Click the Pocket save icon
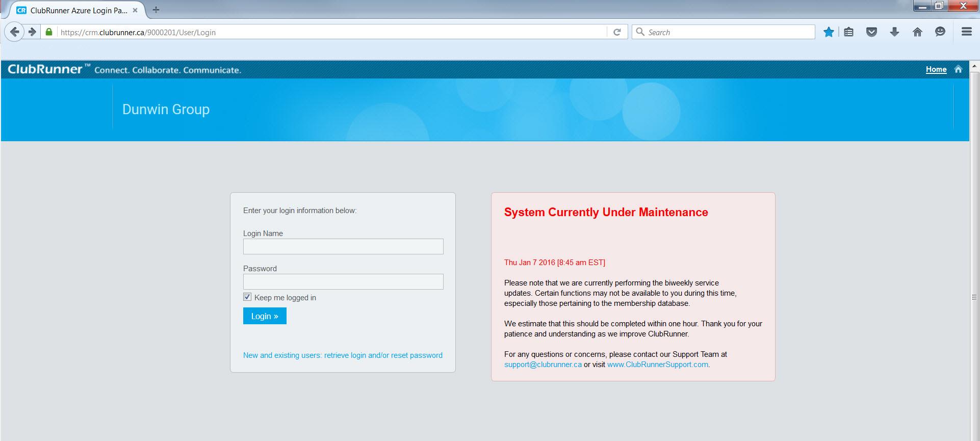This screenshot has height=441, width=980. tap(871, 32)
